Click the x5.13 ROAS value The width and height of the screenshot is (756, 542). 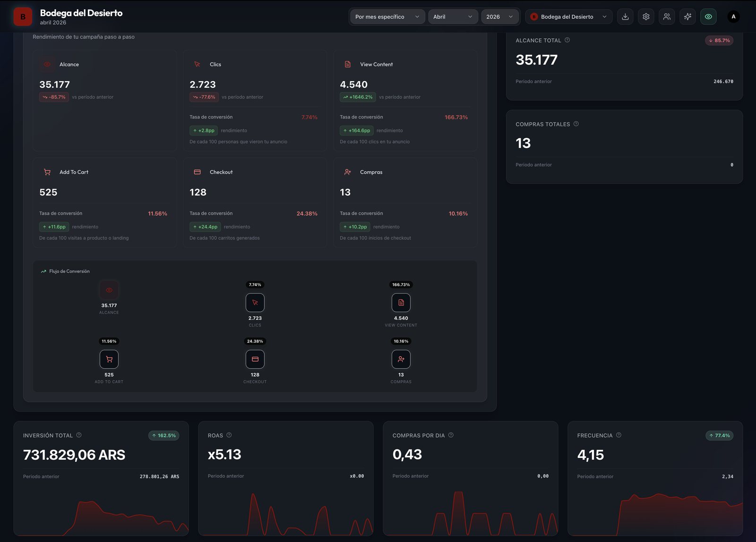click(x=224, y=455)
